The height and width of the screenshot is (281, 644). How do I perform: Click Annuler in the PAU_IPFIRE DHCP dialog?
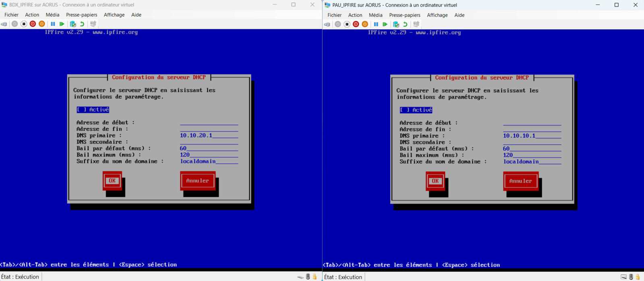[520, 181]
